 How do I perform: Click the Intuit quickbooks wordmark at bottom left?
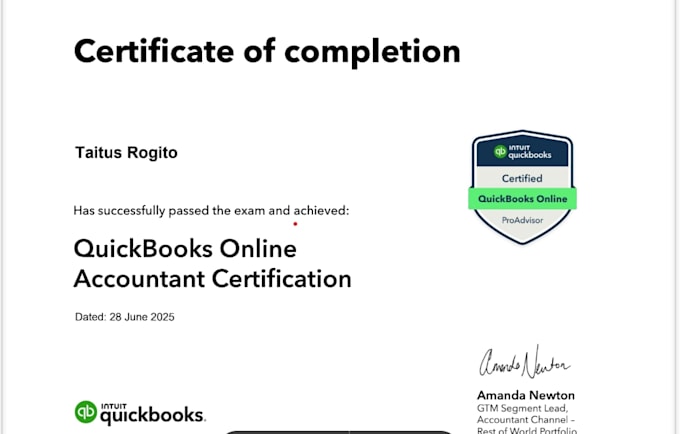(x=153, y=414)
